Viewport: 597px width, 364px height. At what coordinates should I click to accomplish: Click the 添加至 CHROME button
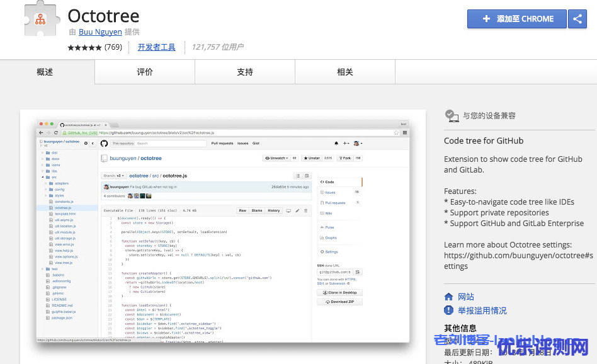point(517,19)
